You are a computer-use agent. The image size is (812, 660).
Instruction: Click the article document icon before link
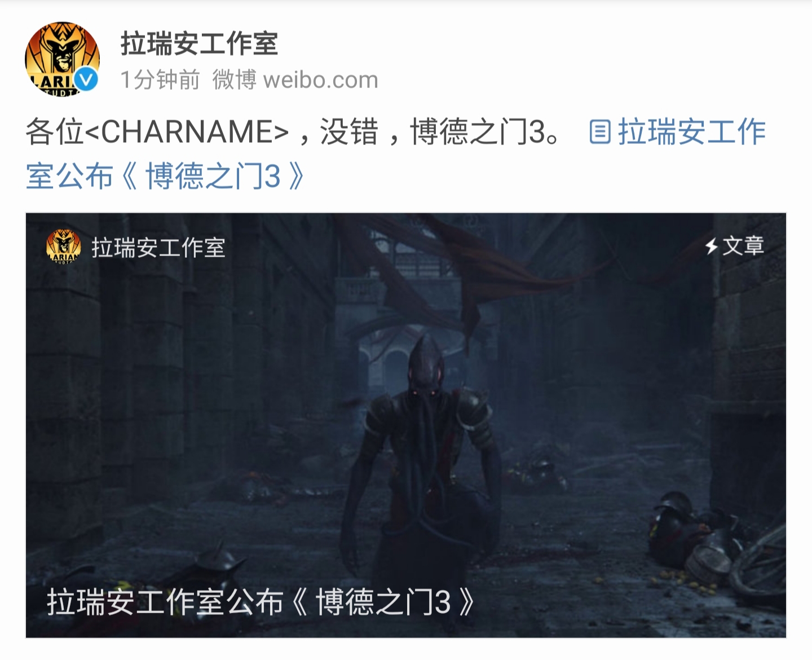click(x=600, y=132)
